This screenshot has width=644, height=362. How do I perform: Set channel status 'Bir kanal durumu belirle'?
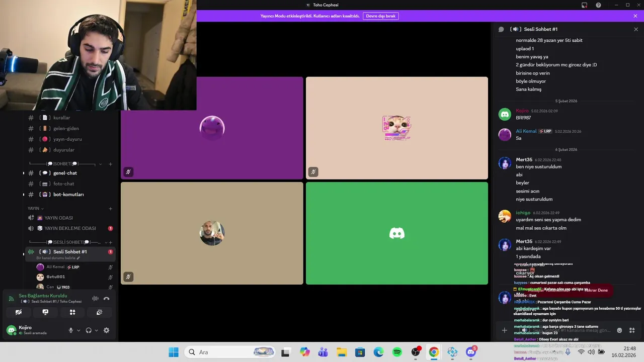[58, 258]
